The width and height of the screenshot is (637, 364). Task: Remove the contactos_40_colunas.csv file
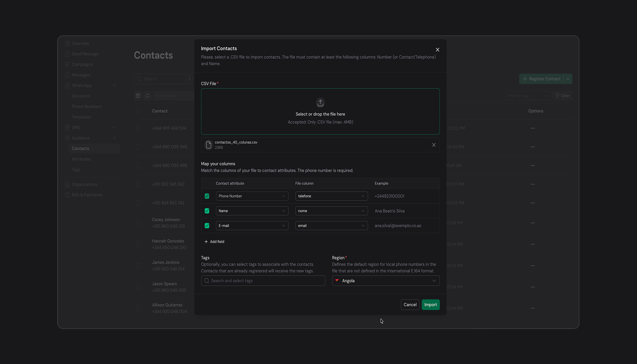pyautogui.click(x=434, y=145)
